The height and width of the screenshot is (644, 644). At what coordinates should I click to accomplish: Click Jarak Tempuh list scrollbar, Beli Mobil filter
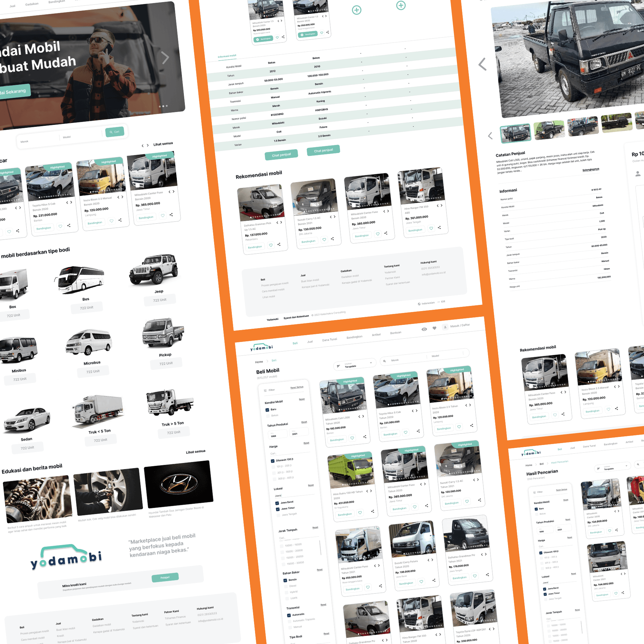320,547
